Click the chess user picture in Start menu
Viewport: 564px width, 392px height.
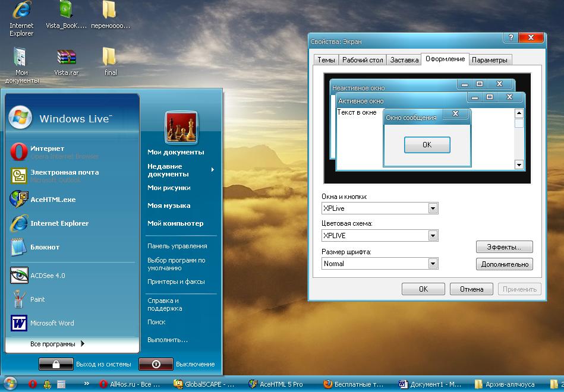[x=181, y=127]
